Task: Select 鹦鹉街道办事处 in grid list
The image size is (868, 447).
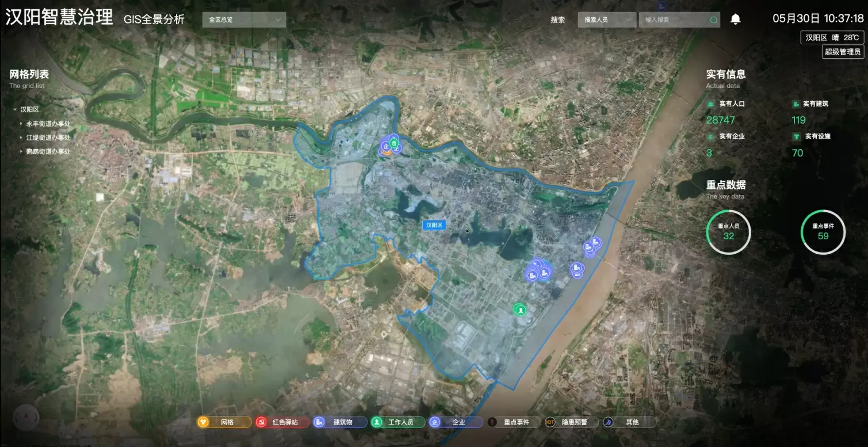Action: click(x=48, y=151)
